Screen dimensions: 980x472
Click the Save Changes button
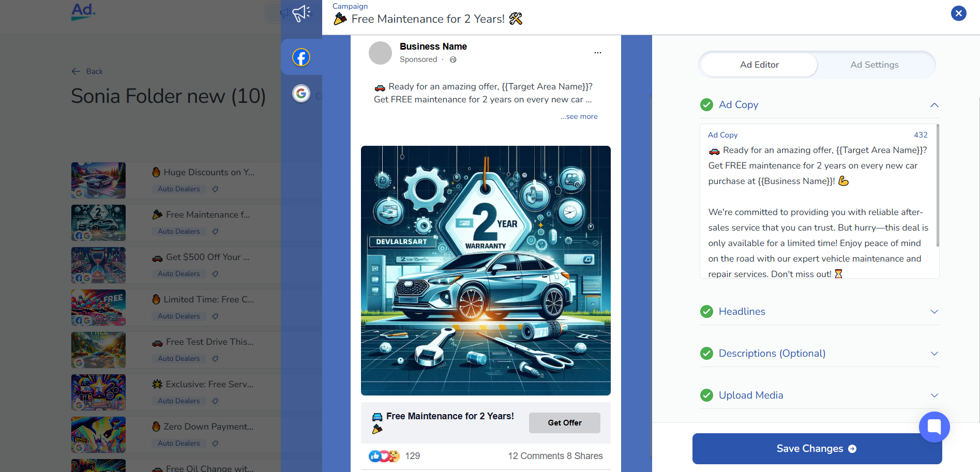(x=817, y=449)
